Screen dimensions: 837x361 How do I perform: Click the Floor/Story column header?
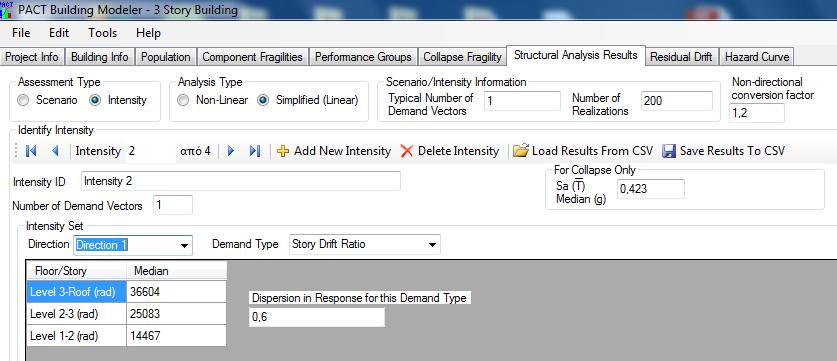tap(76, 271)
